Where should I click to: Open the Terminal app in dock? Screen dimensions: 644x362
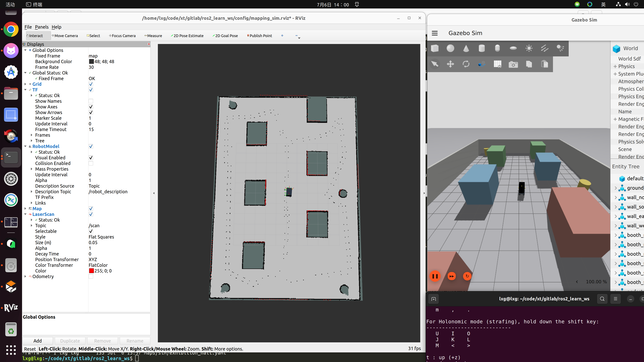(11, 157)
